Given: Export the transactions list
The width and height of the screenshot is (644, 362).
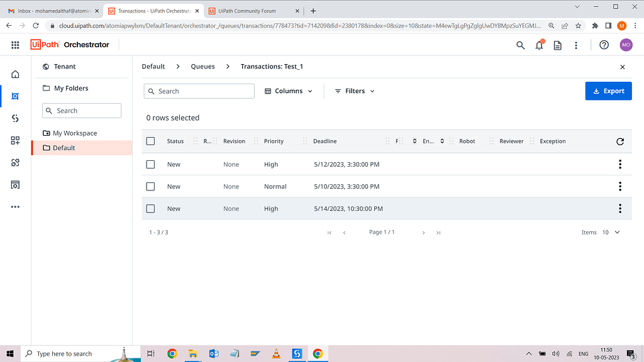Looking at the screenshot, I should [608, 90].
